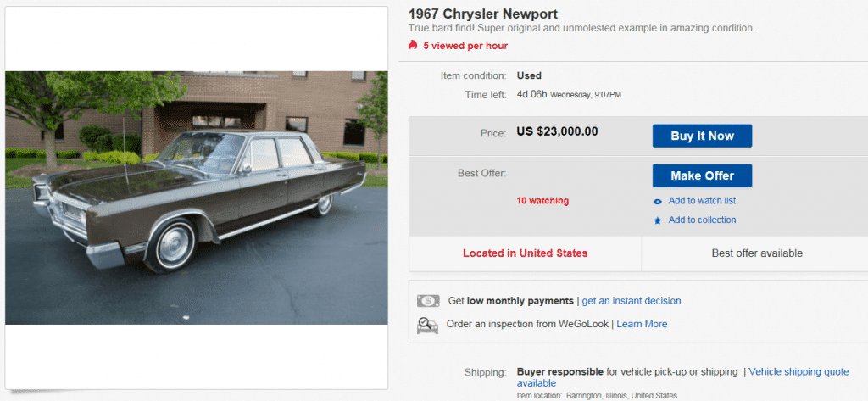Click the star icon for Add to collection
868x401 pixels.
tap(658, 220)
